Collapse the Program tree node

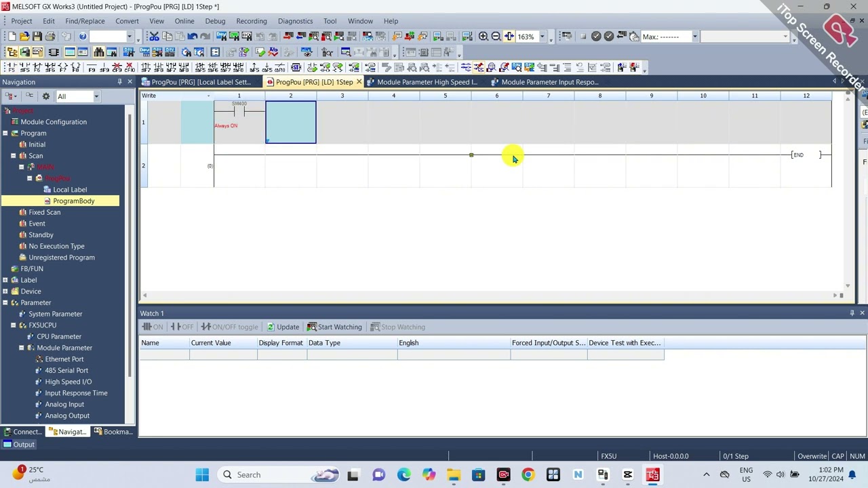[x=5, y=134]
